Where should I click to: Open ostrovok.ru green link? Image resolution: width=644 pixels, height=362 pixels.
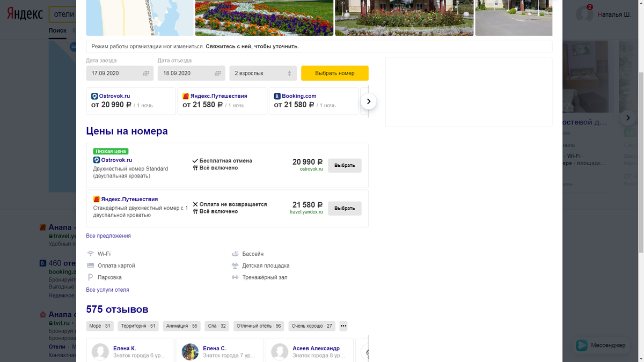311,169
